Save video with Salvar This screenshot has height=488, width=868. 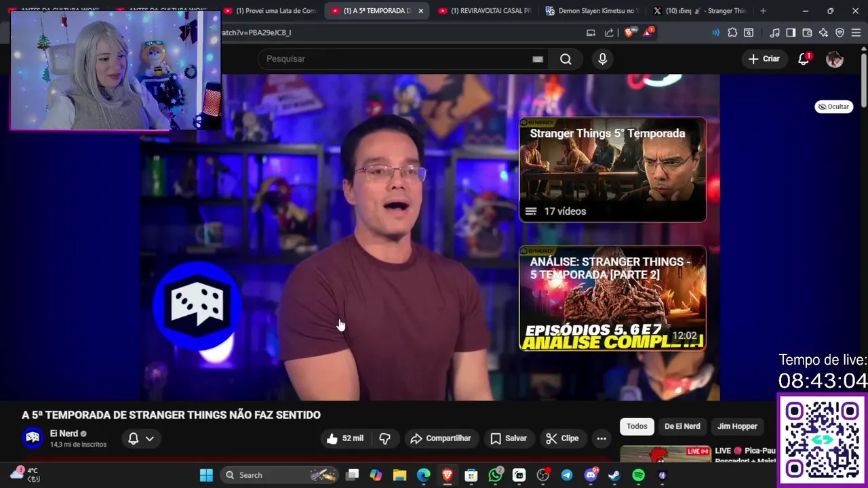(508, 439)
